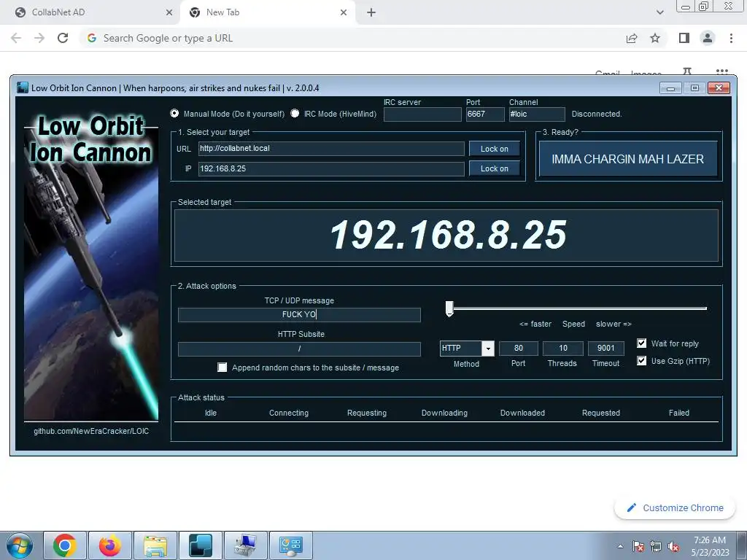The image size is (747, 560).
Task: Click the Channel field showing #loic
Action: pos(537,114)
